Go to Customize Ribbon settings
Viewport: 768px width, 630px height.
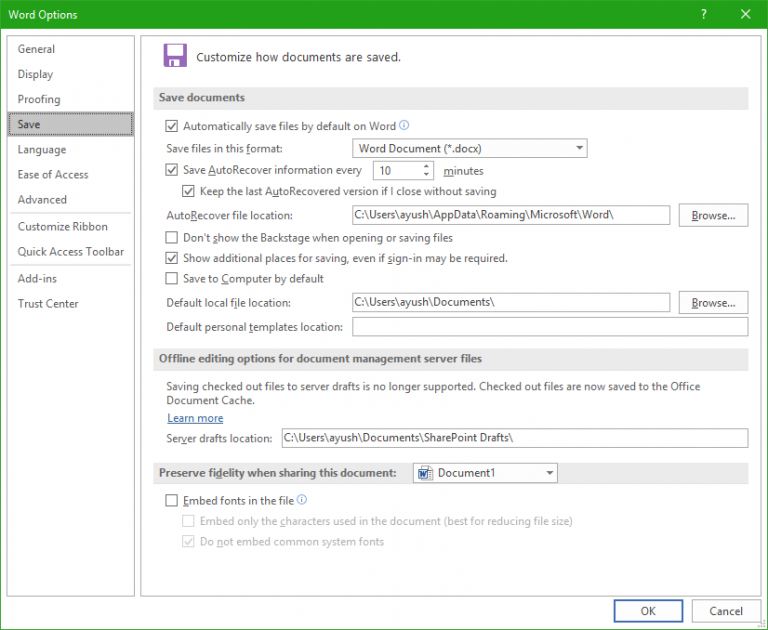coord(62,227)
